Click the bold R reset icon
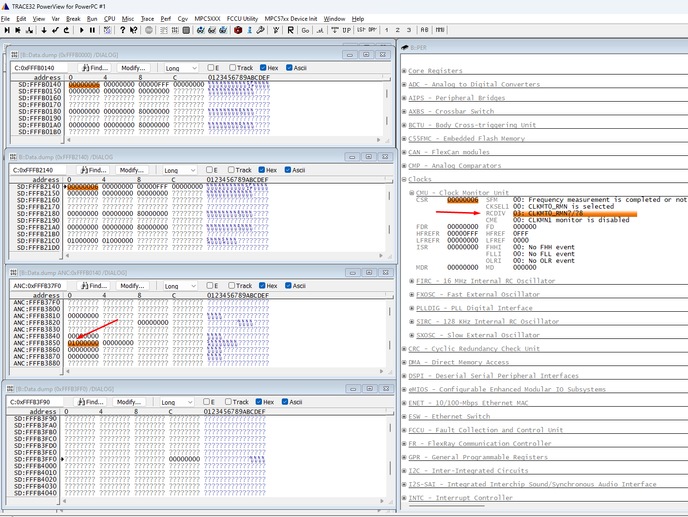 [x=290, y=30]
